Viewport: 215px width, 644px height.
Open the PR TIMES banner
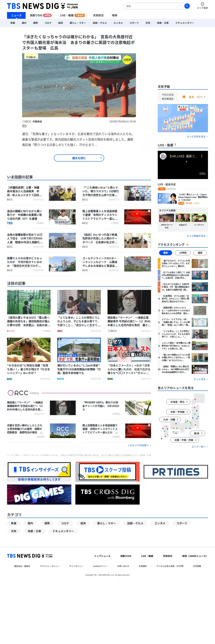[176, 471]
